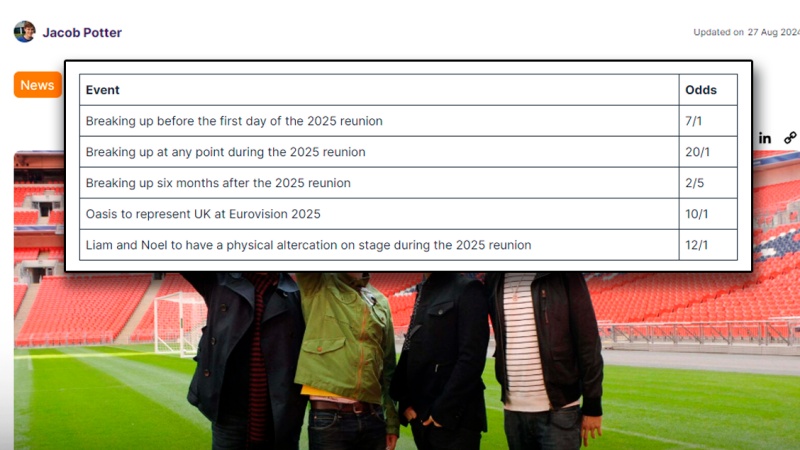Select the orange News tag
This screenshot has height=450, width=800.
38,85
